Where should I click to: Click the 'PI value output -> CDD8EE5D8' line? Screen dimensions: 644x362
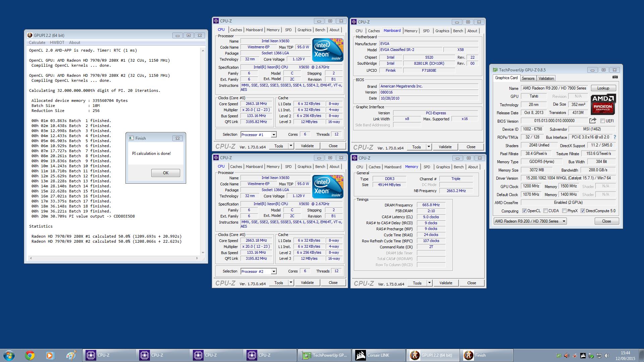[83, 216]
